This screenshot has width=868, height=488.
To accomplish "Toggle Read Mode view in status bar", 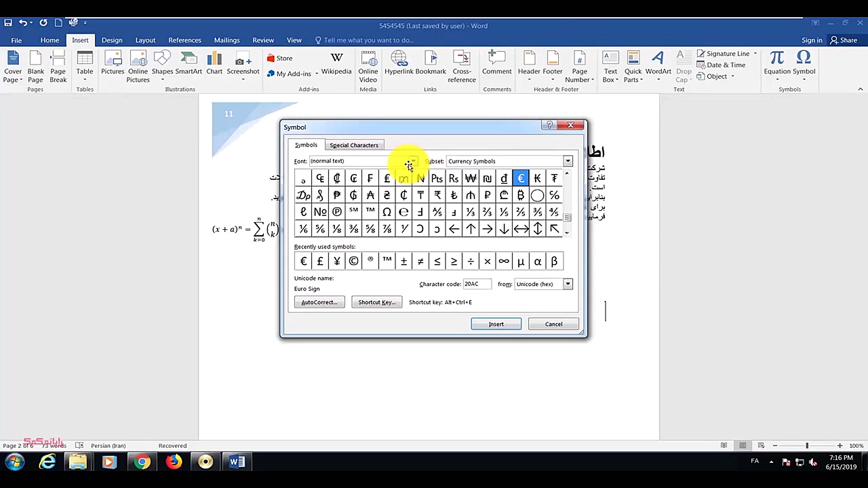I will (724, 446).
